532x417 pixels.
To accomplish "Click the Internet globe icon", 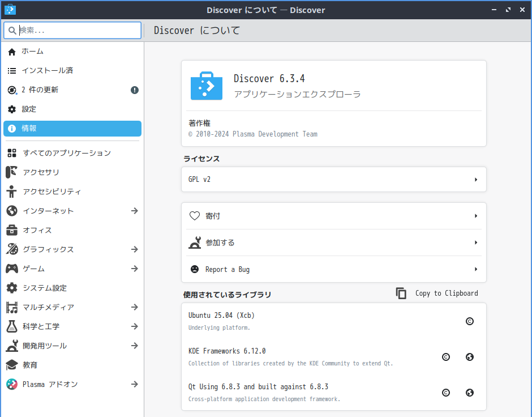I will pos(12,211).
